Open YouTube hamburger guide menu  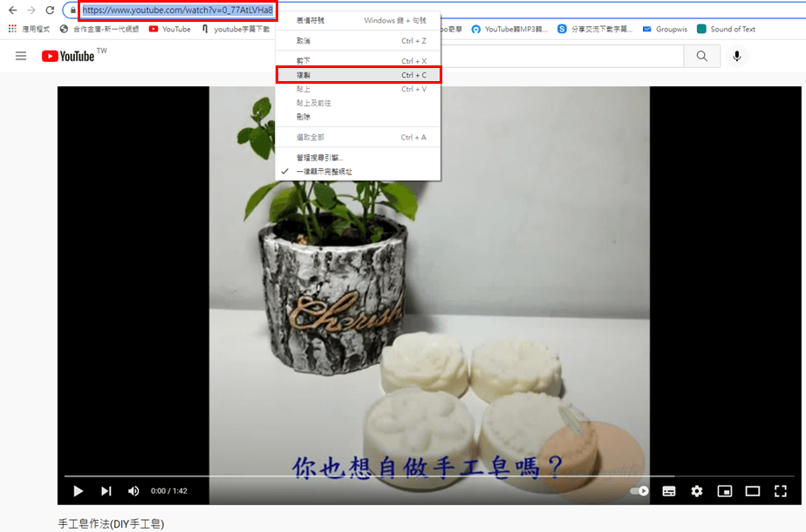click(x=21, y=56)
